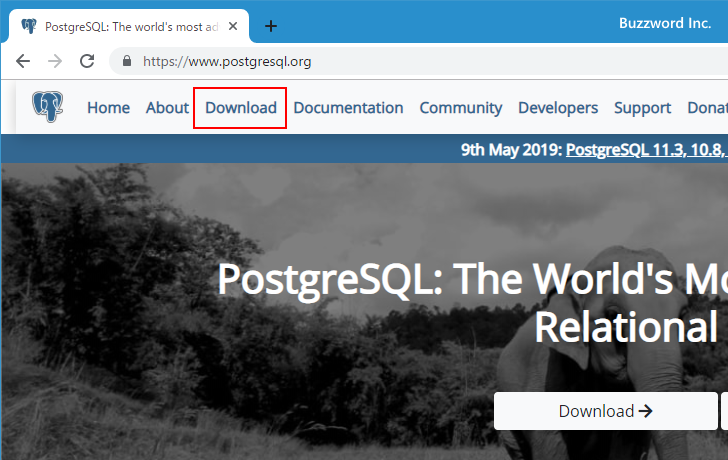Open a new browser tab
Image resolution: width=728 pixels, height=460 pixels.
click(x=270, y=26)
